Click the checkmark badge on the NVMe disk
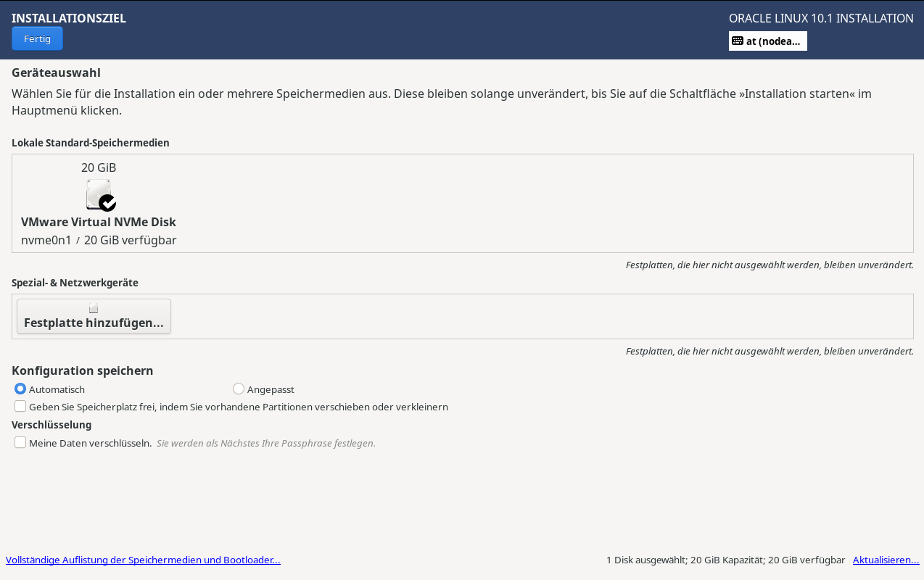Viewport: 924px width, 580px height. click(107, 204)
